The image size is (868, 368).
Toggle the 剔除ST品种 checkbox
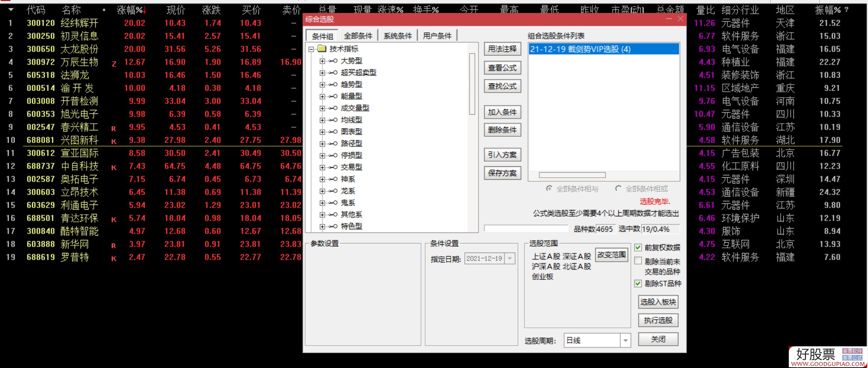(x=638, y=283)
